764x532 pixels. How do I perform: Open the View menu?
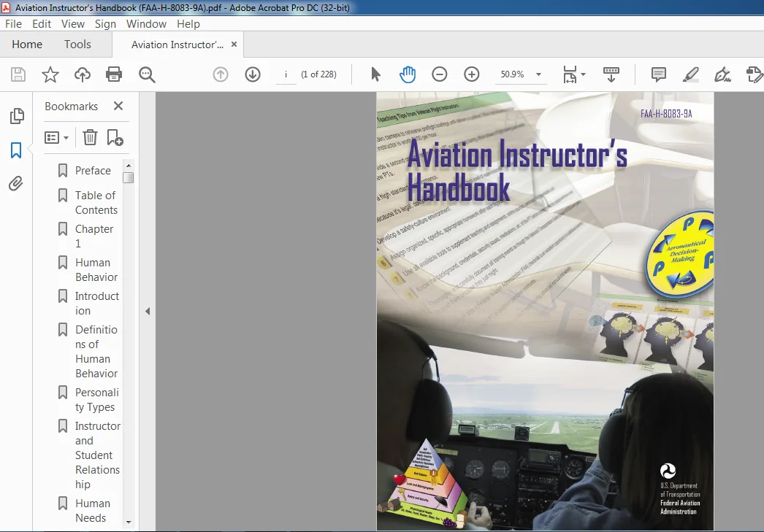[x=72, y=24]
